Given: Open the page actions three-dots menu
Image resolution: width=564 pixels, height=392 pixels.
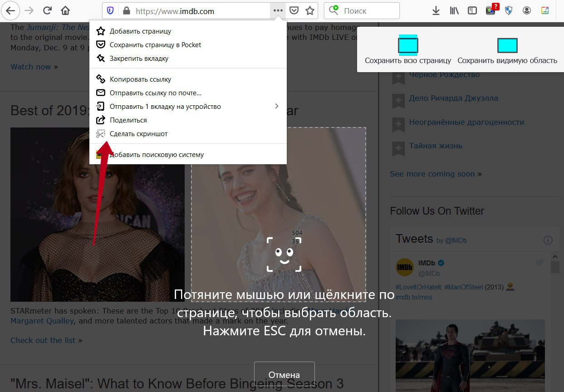Looking at the screenshot, I should click(x=278, y=10).
